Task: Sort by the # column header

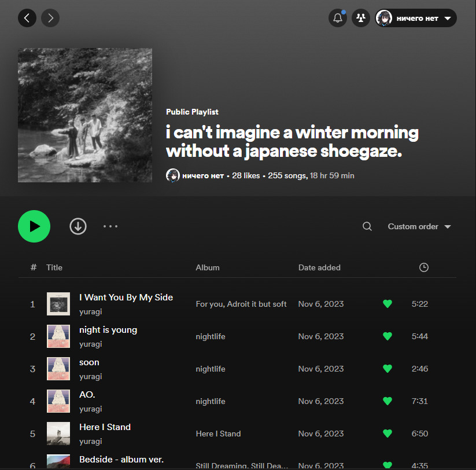Action: point(34,267)
